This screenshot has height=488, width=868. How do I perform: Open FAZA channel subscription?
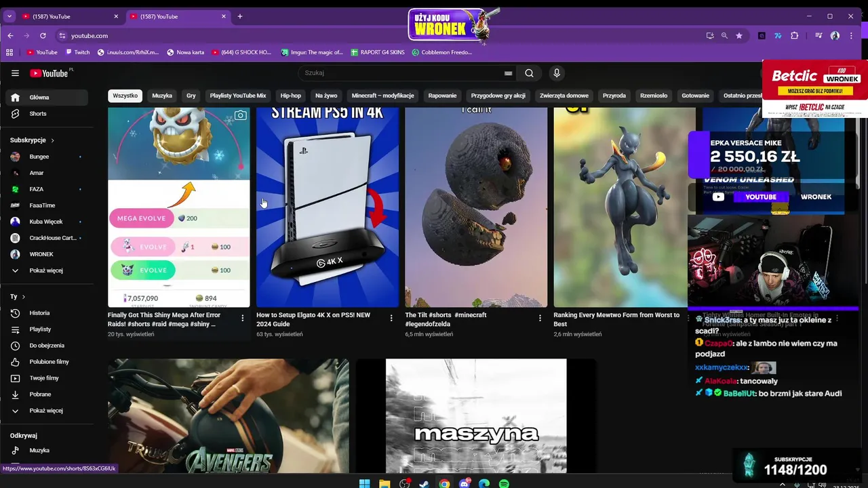coord(46,189)
